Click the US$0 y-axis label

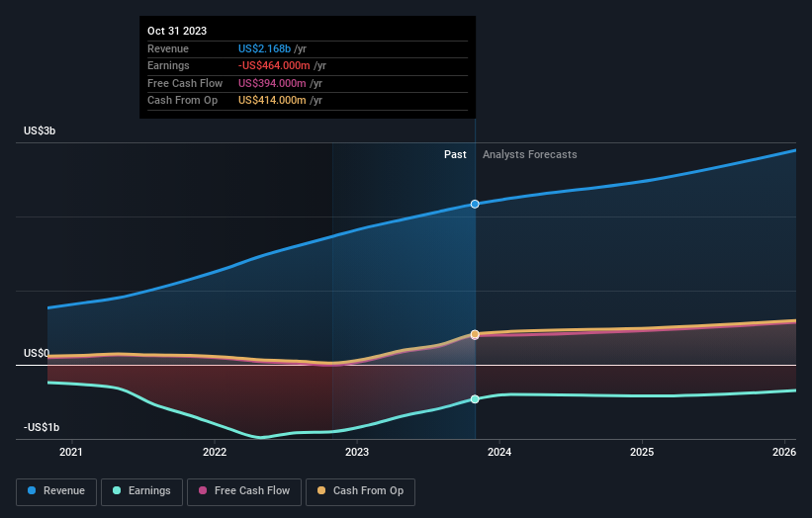[37, 353]
